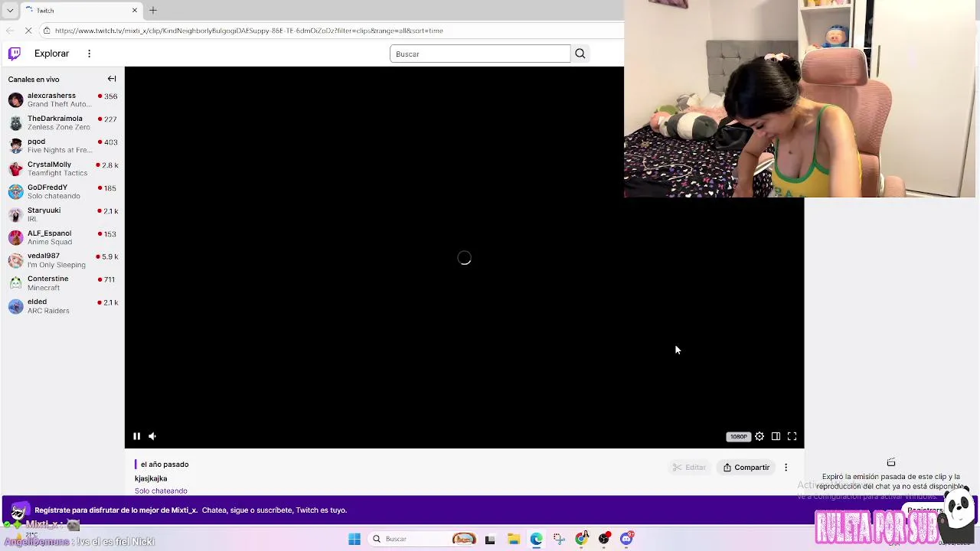Go back in browser history
The width and height of the screenshot is (980, 551).
click(10, 31)
